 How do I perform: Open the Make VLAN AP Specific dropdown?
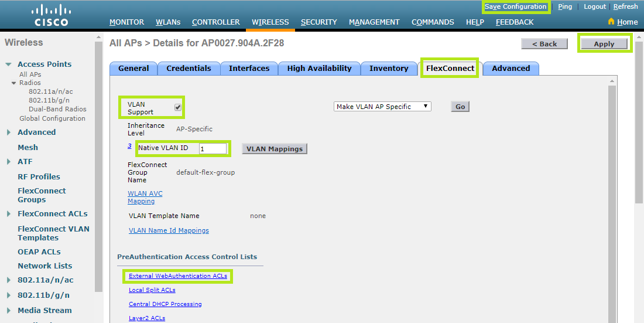click(382, 107)
